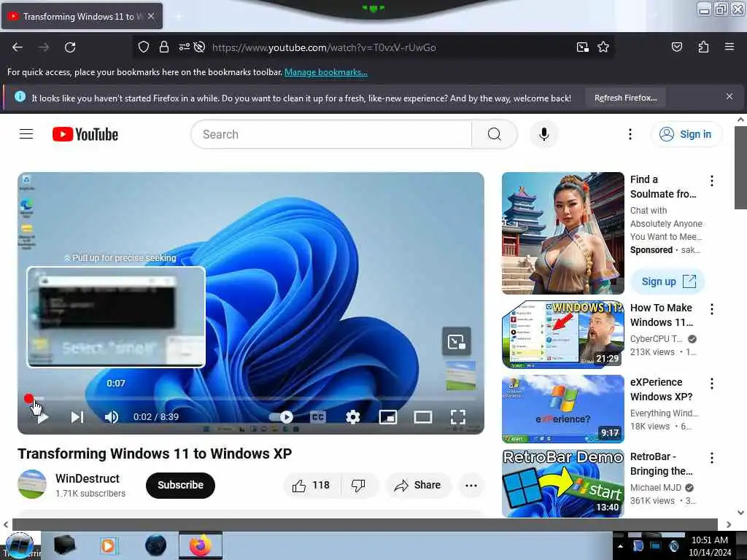Image resolution: width=747 pixels, height=560 pixels.
Task: Click the RetroBar - Bringing the... title
Action: (x=661, y=464)
